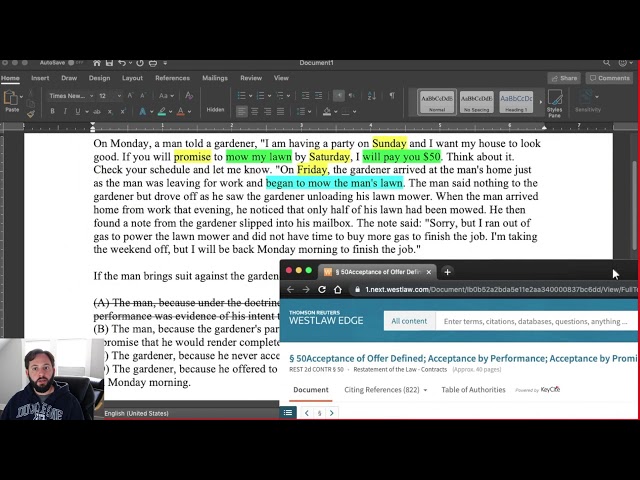This screenshot has width=640, height=480.
Task: Switch to the View tab
Action: [x=281, y=78]
